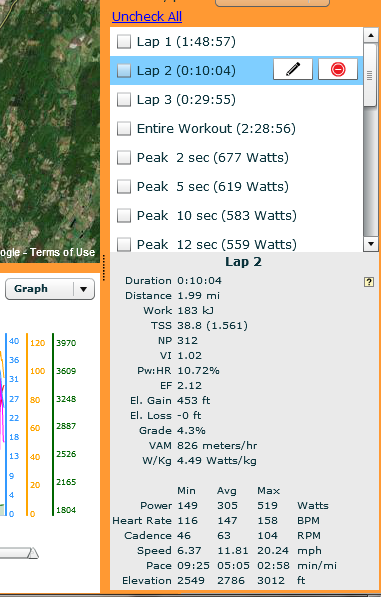Click the graph range slider handle
The image size is (381, 597).
point(33,553)
